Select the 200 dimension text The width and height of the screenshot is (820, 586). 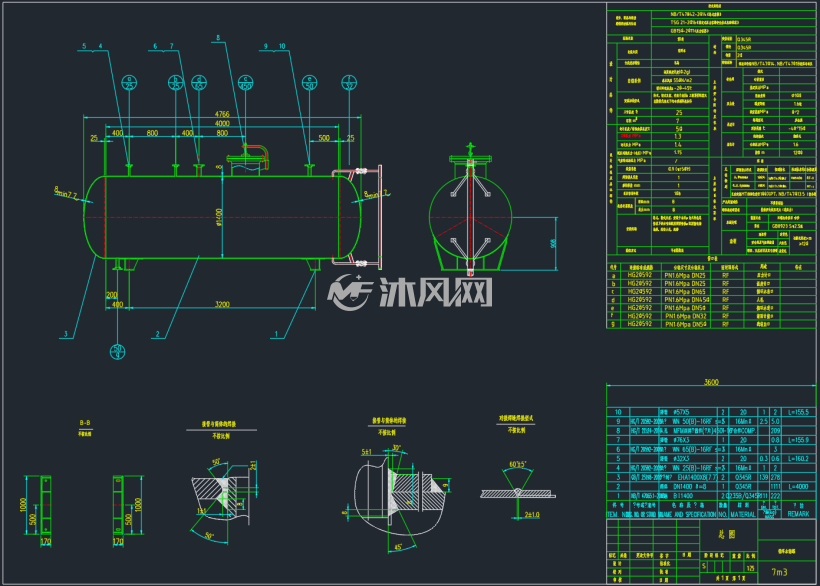click(x=112, y=295)
